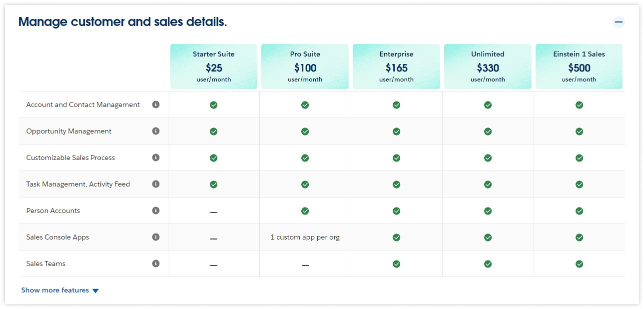This screenshot has height=309, width=644.
Task: Click the dash for Sales Teams under Starter Suite
Action: coord(213,263)
